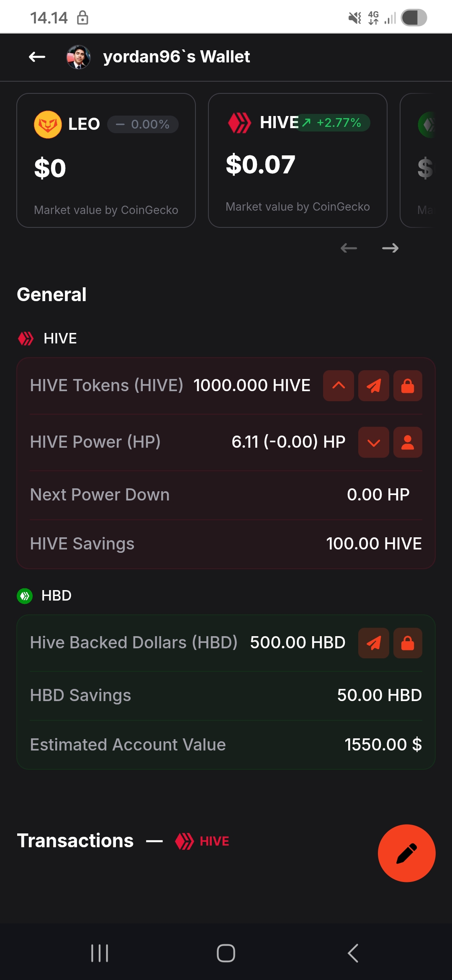Switch the Transactions token filter labeled HIVE
This screenshot has width=452, height=980.
pos(203,841)
